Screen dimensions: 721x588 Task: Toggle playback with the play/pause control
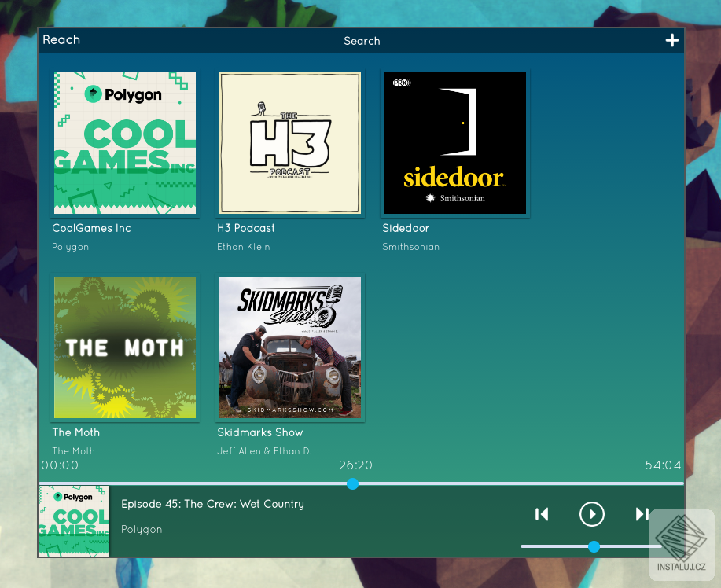[x=591, y=514]
